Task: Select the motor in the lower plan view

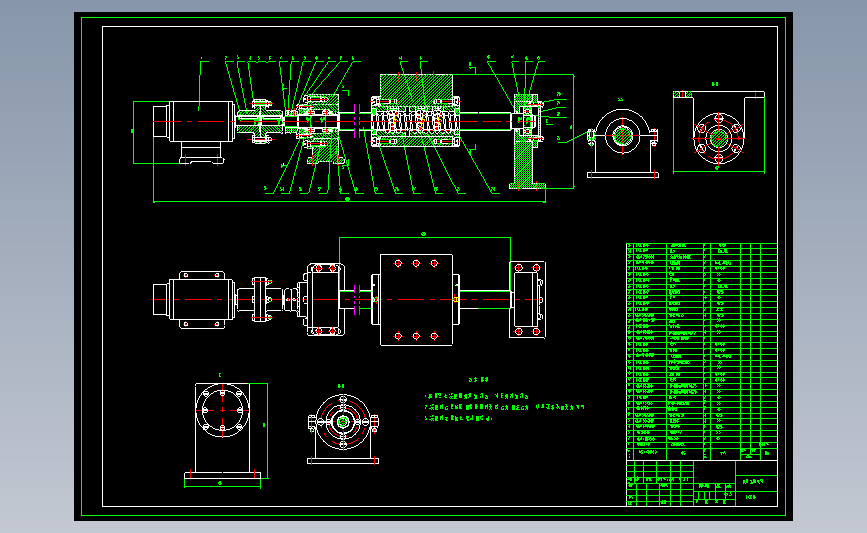Action: point(194,300)
